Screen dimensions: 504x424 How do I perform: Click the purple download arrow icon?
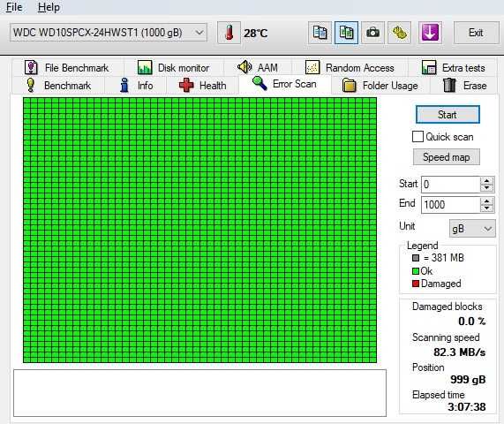coord(430,33)
